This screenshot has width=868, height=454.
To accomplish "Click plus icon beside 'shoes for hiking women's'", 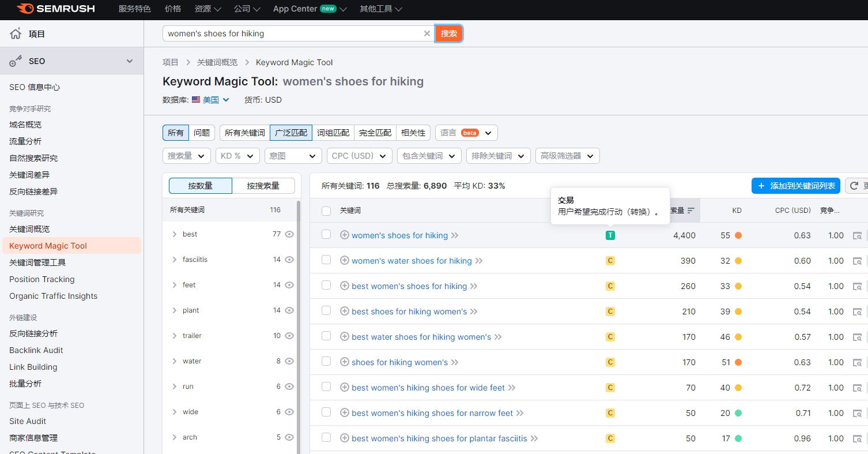I will (x=345, y=362).
